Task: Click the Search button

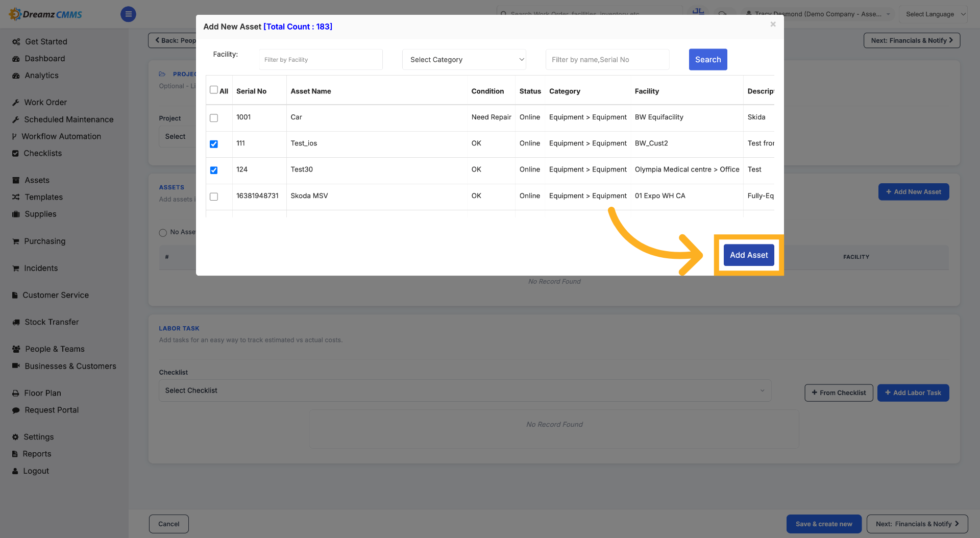Action: click(x=708, y=60)
